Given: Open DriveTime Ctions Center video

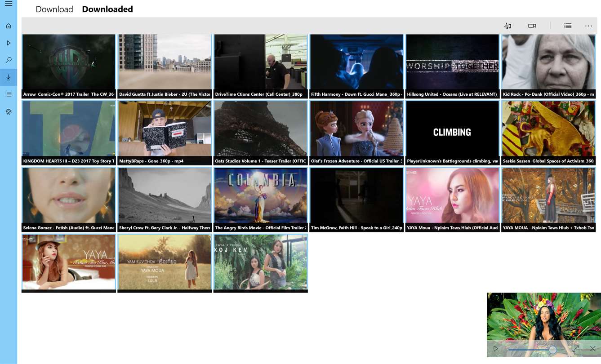Looking at the screenshot, I should 261,67.
